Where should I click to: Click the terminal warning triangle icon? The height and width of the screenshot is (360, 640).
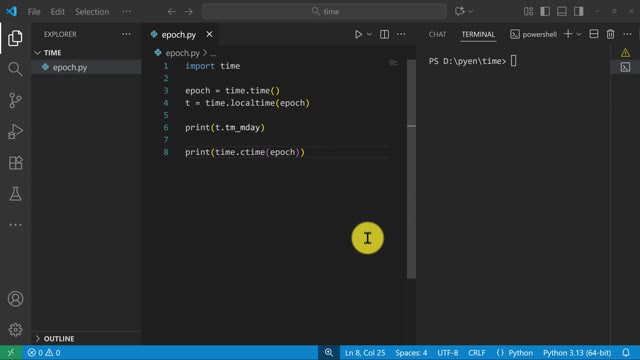[625, 53]
